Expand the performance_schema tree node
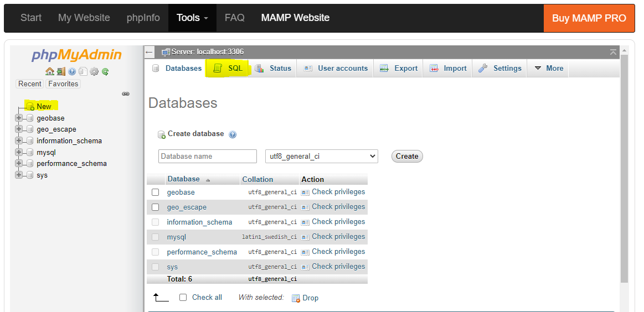Viewport: 644px width, 312px height. [18, 163]
